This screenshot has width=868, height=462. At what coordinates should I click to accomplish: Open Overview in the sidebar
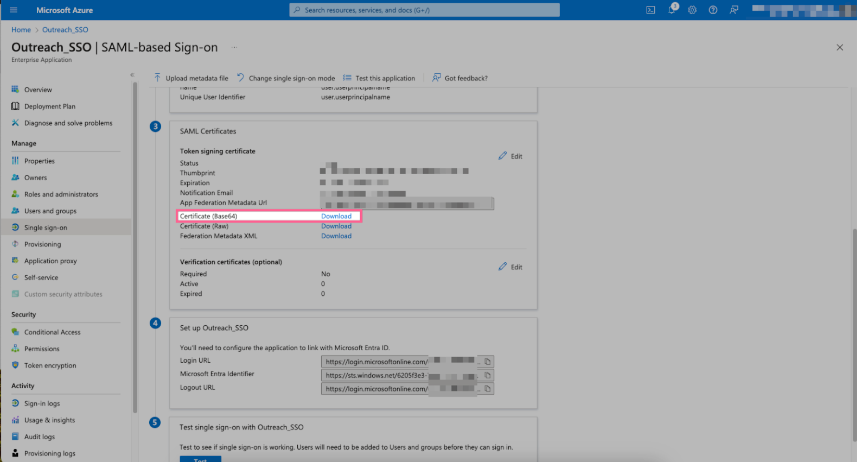[38, 90]
